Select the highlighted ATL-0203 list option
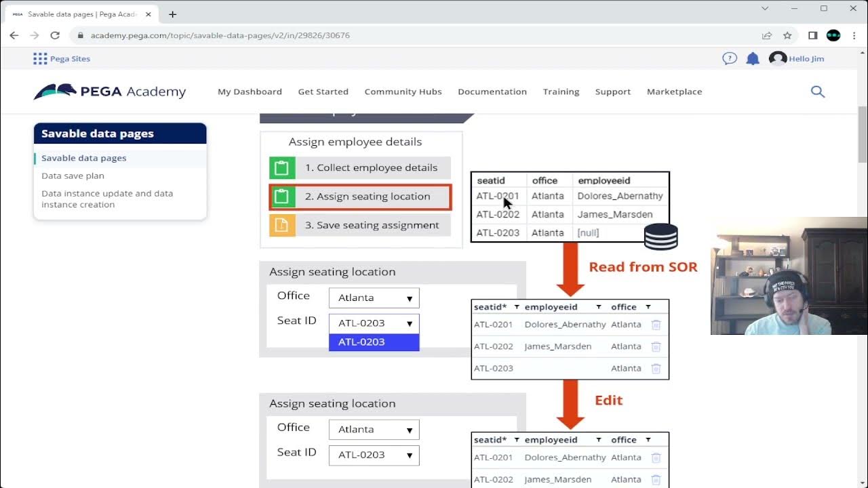This screenshot has height=488, width=868. 374,342
